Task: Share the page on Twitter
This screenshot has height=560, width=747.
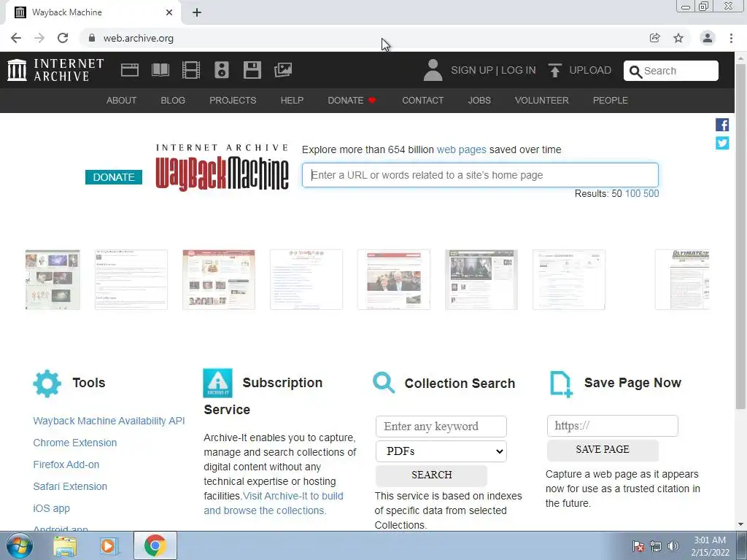Action: coord(722,143)
